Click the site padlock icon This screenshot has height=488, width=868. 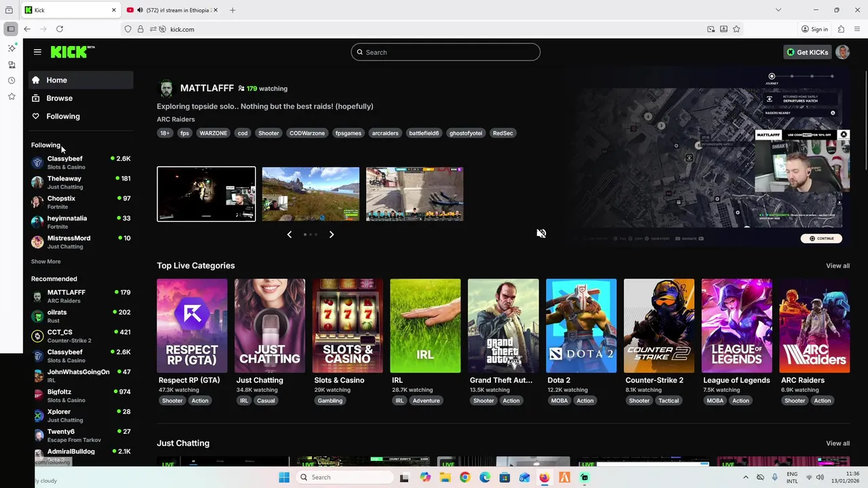point(140,29)
